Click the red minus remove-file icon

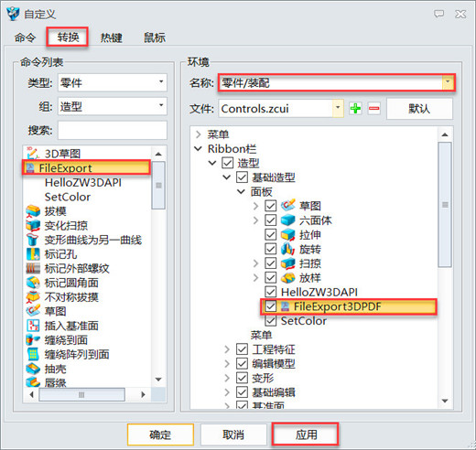(x=373, y=109)
